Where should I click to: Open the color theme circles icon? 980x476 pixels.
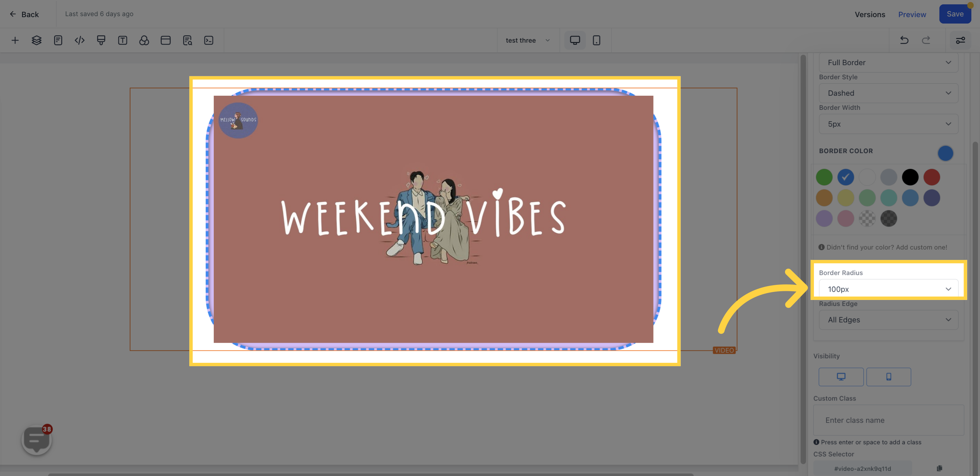(x=144, y=40)
